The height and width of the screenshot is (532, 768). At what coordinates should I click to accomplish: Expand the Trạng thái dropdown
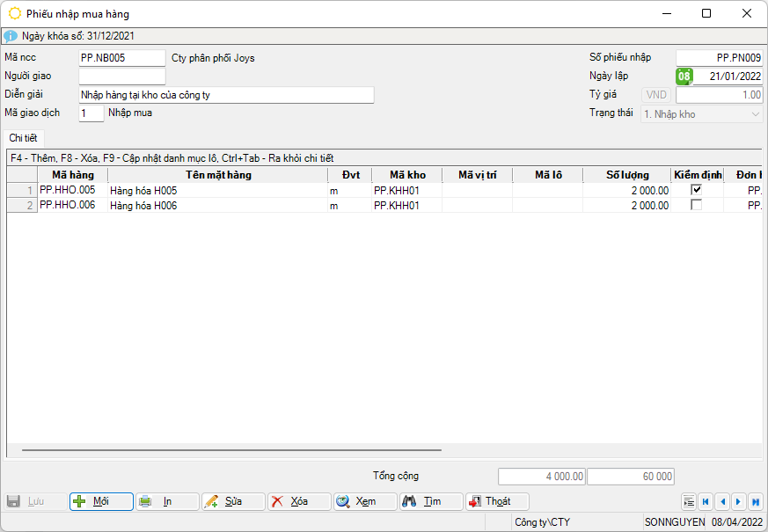click(756, 114)
